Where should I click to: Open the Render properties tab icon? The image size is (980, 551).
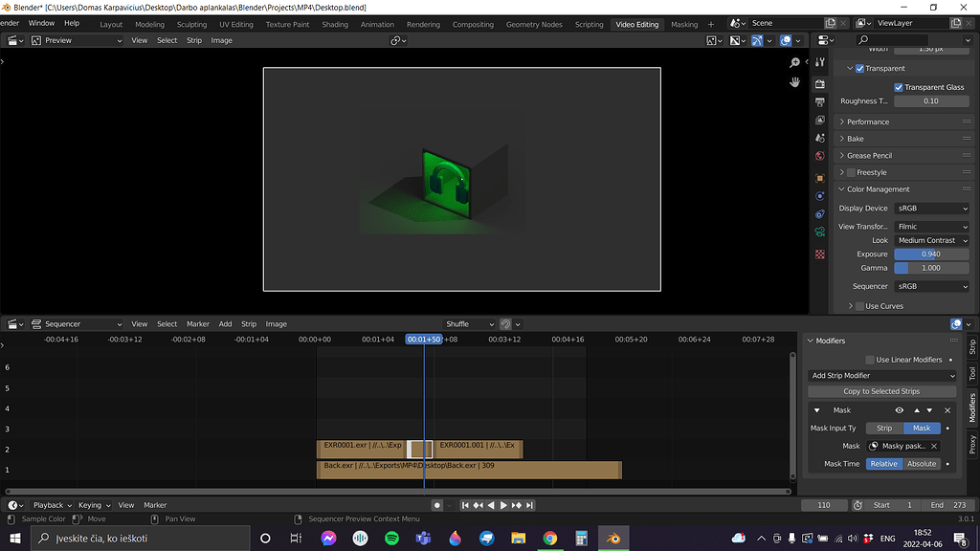click(820, 84)
